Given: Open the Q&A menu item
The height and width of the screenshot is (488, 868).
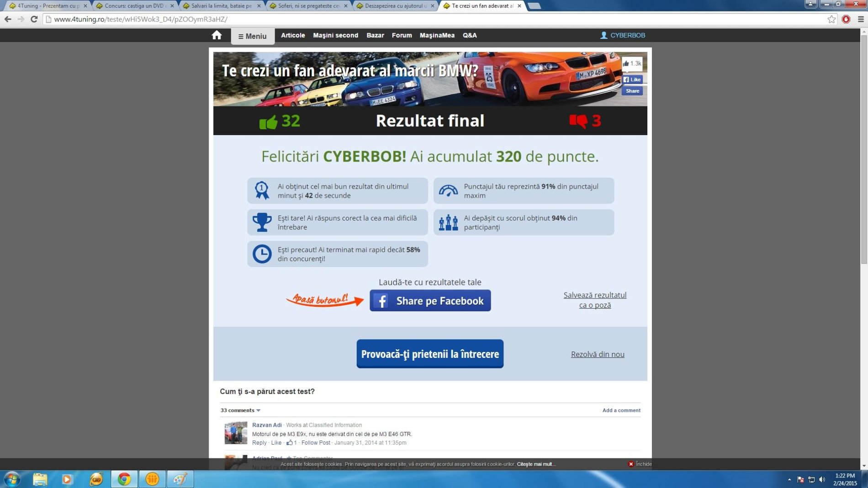Looking at the screenshot, I should [x=470, y=35].
